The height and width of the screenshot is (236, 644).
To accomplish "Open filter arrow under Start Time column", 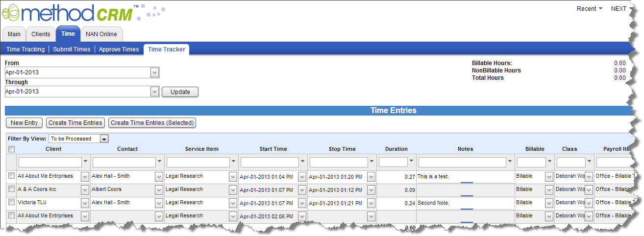I will (x=303, y=162).
